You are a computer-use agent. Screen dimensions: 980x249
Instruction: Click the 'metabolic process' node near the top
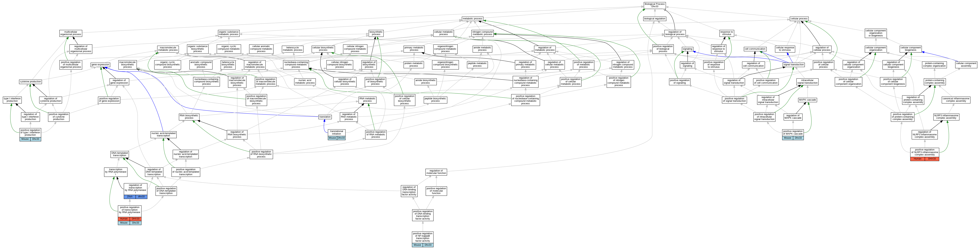473,18
